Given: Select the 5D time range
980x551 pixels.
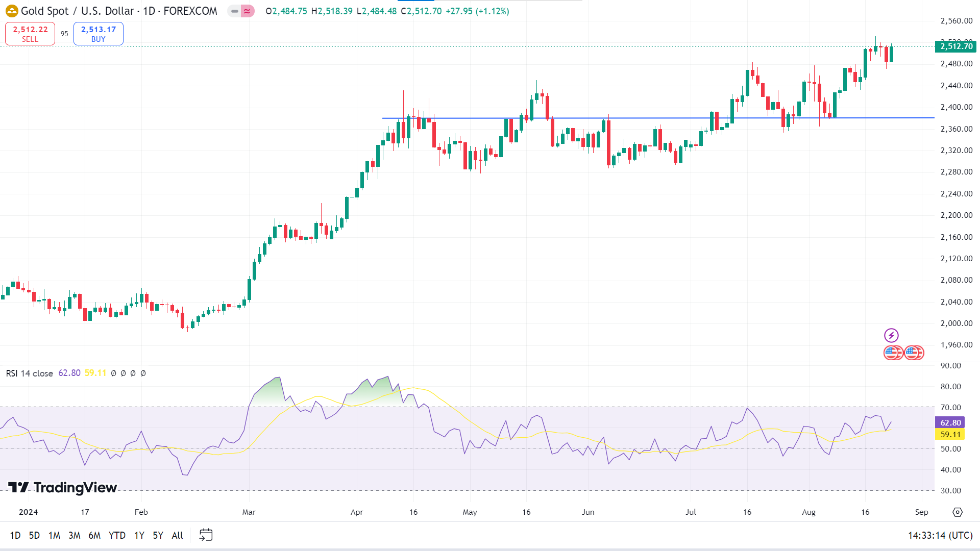Looking at the screenshot, I should [x=34, y=535].
